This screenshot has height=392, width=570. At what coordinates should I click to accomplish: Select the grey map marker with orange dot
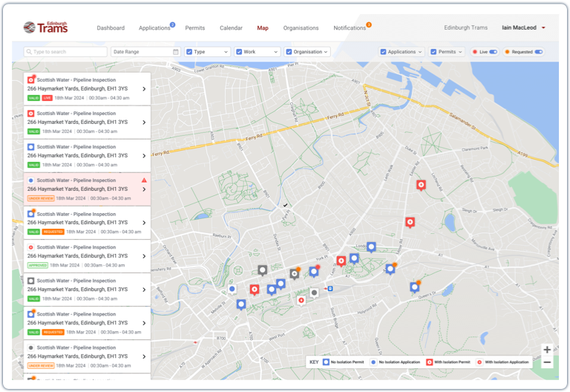coord(295,274)
